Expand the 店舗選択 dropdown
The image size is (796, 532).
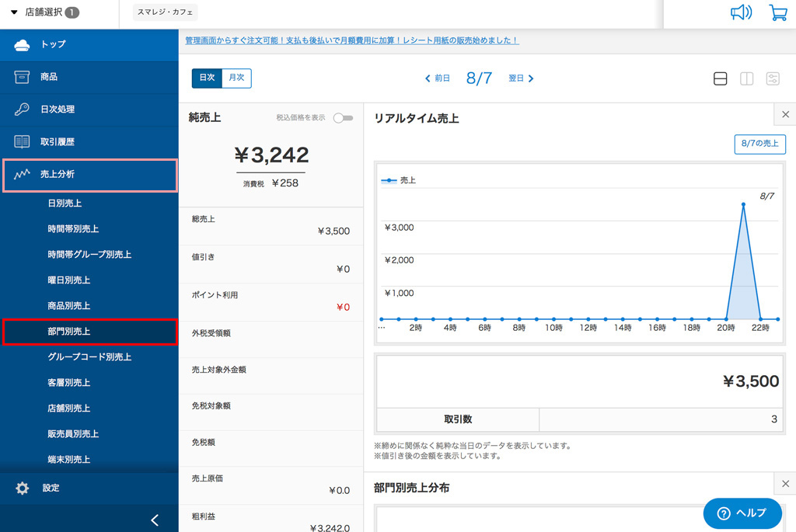point(44,12)
